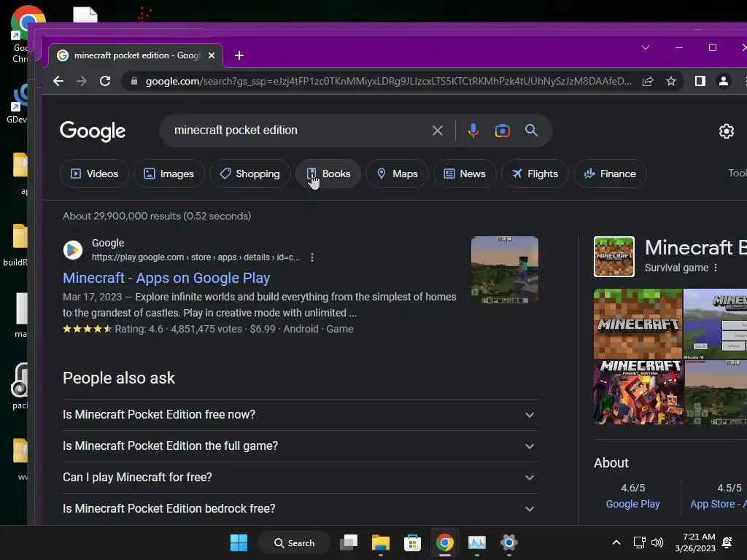Open the notification bell in system tray

(727, 542)
